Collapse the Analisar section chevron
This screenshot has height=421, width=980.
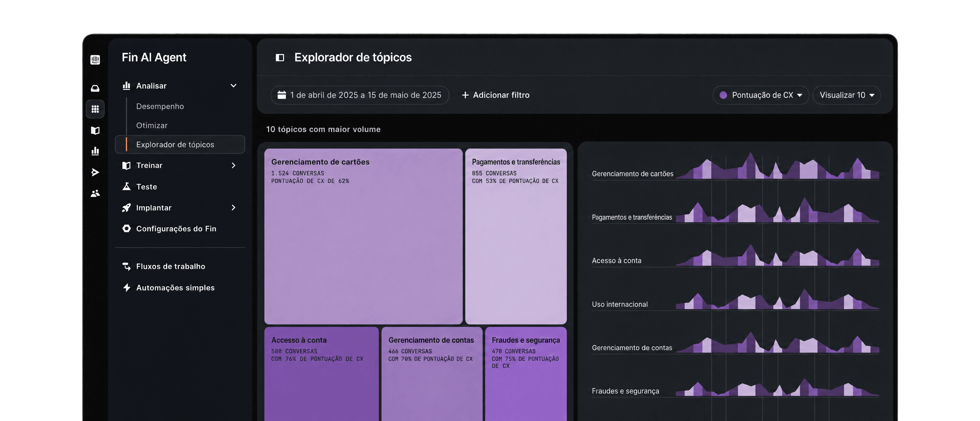[234, 86]
